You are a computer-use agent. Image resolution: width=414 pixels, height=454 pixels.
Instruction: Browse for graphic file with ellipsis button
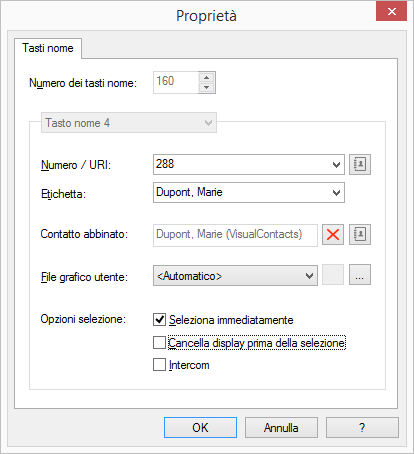(x=360, y=275)
